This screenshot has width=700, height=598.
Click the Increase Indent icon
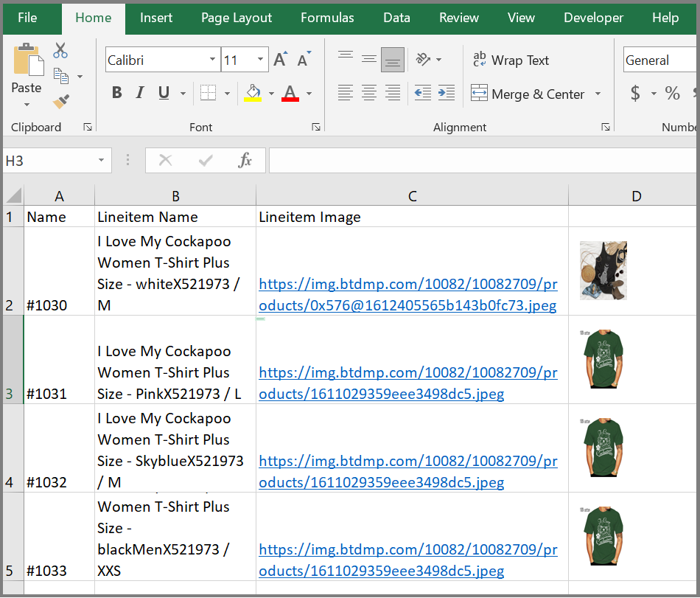(447, 93)
